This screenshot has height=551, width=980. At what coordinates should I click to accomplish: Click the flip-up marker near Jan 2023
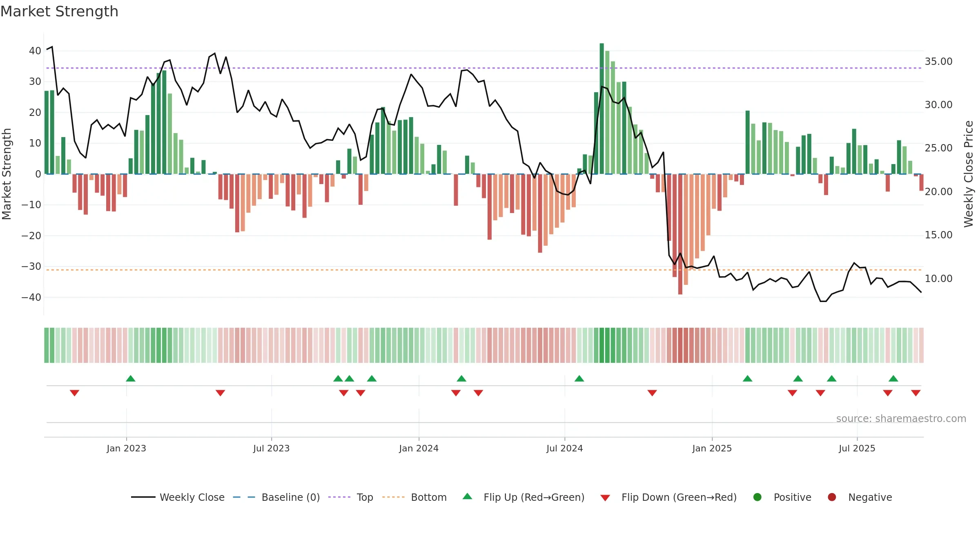click(131, 378)
